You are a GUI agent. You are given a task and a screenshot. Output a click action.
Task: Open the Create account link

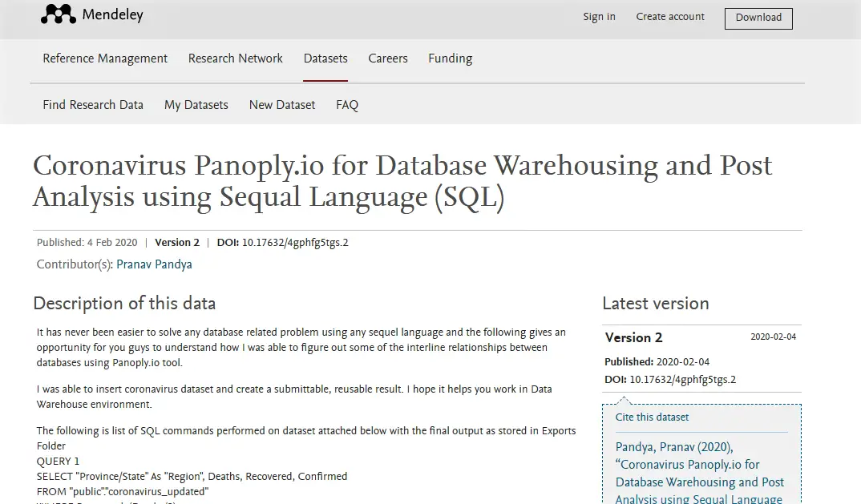pyautogui.click(x=670, y=17)
